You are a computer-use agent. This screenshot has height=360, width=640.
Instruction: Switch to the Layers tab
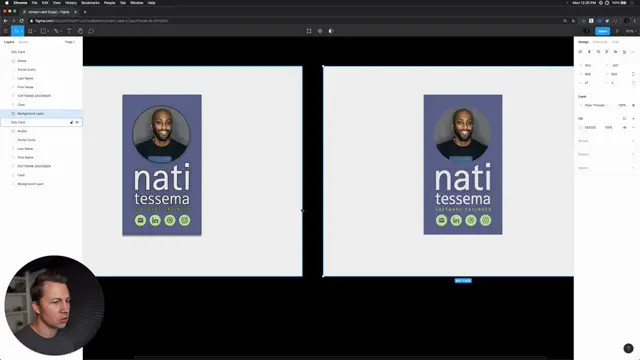(9, 42)
